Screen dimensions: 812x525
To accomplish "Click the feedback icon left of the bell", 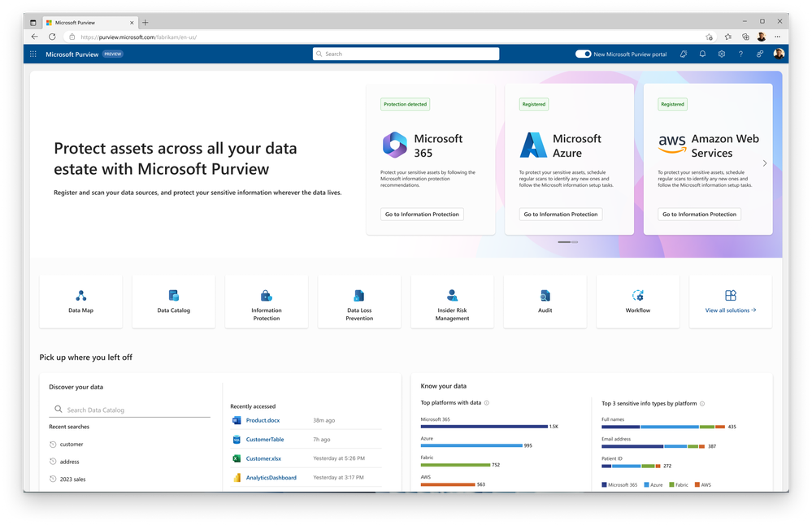I will point(684,54).
